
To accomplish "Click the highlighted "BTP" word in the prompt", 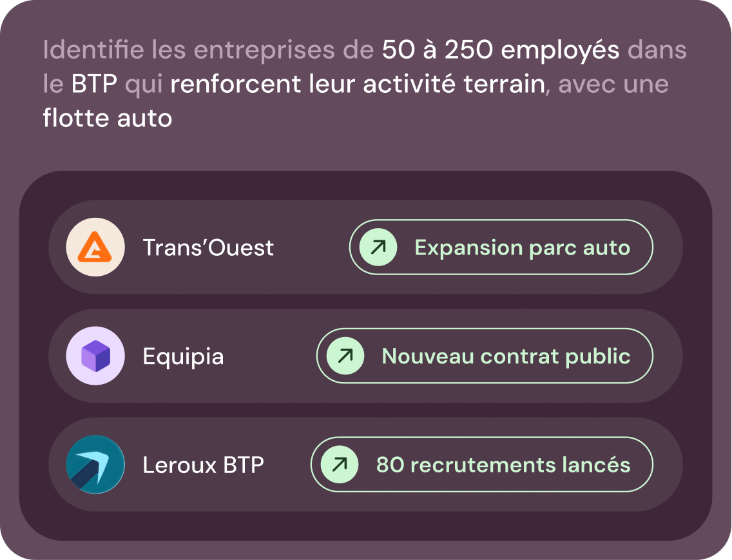I will pos(94,84).
